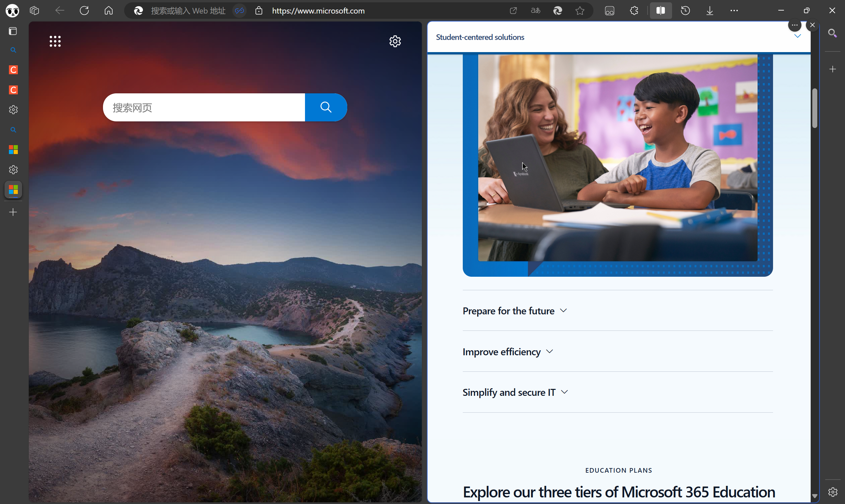Open new tab page settings gear
The width and height of the screenshot is (845, 504).
tap(395, 42)
